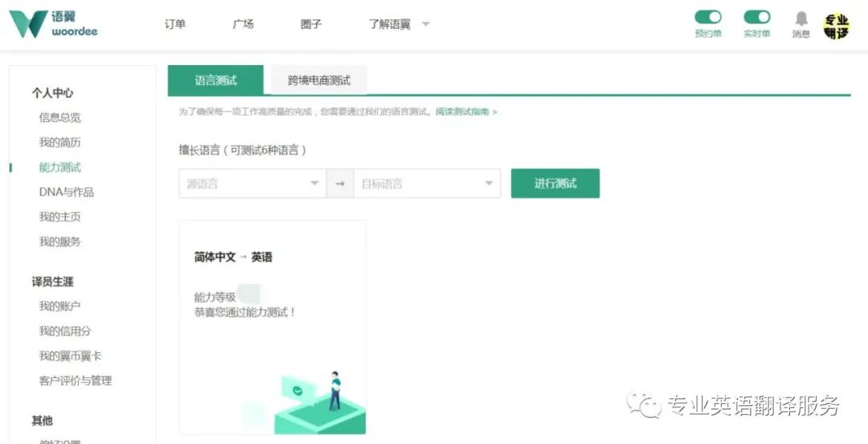The height and width of the screenshot is (444, 868).
Task: Open 我的信用分 in the sidebar
Action: point(65,331)
